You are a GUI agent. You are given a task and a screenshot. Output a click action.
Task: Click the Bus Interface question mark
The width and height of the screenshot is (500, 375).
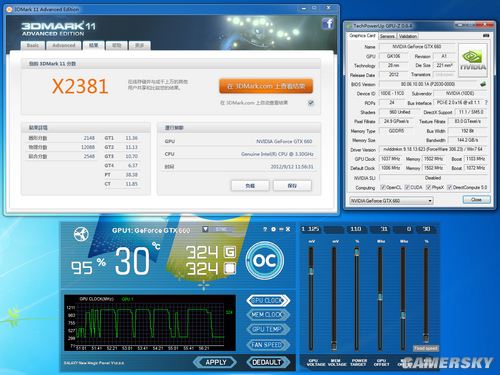pos(486,103)
